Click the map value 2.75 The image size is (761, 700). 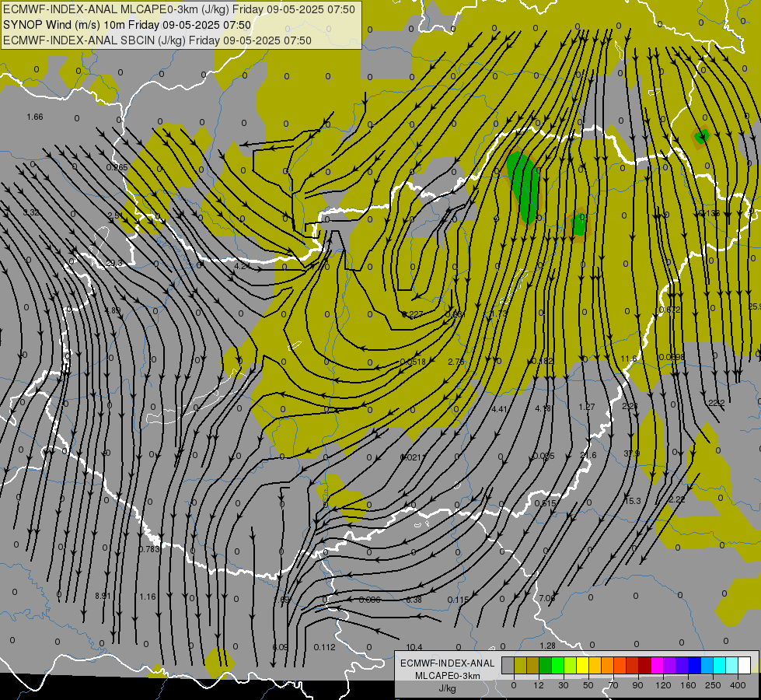(456, 362)
